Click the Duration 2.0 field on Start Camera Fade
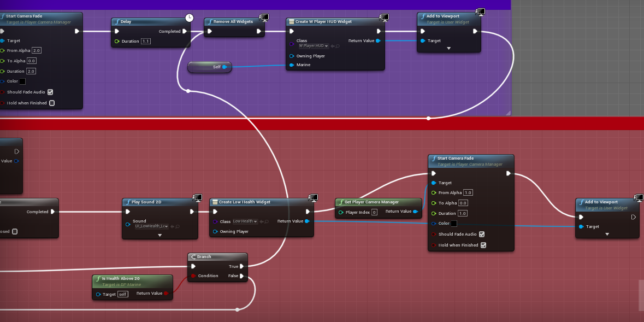 [x=32, y=71]
